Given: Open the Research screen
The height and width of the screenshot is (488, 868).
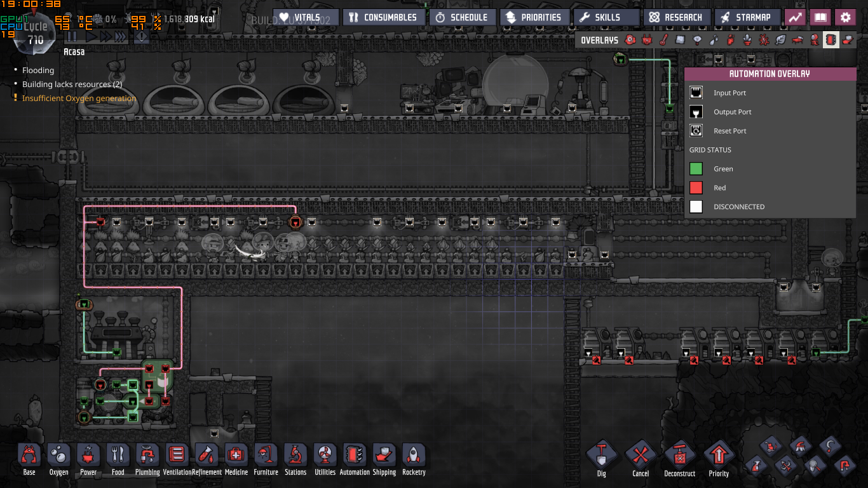Looking at the screenshot, I should pyautogui.click(x=677, y=17).
